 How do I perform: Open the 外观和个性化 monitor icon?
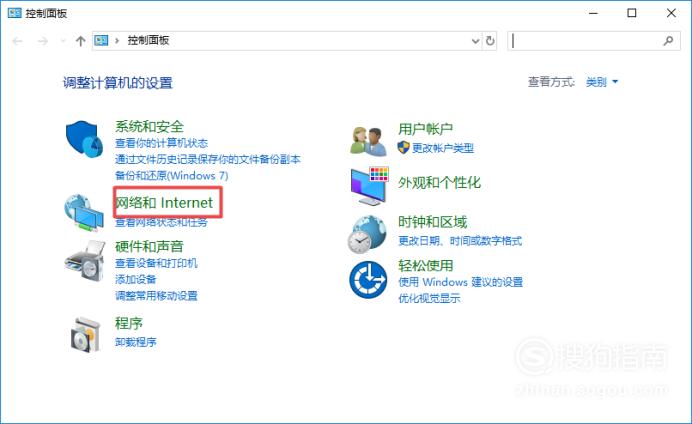click(369, 186)
